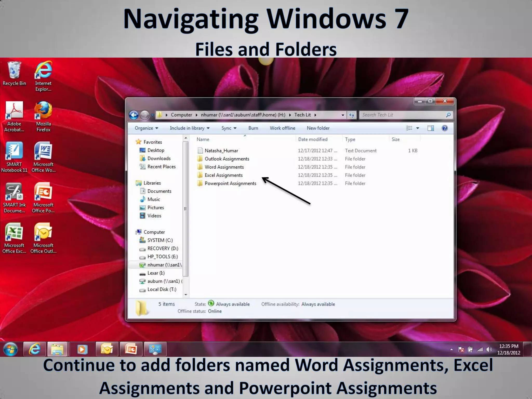Open the Explorer help question mark icon
The width and height of the screenshot is (532, 399).
tap(444, 128)
